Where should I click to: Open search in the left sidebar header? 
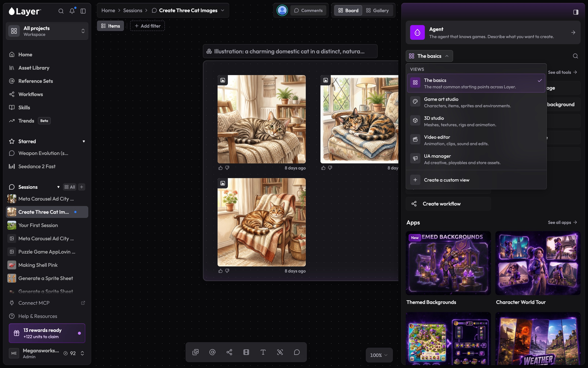(x=61, y=11)
